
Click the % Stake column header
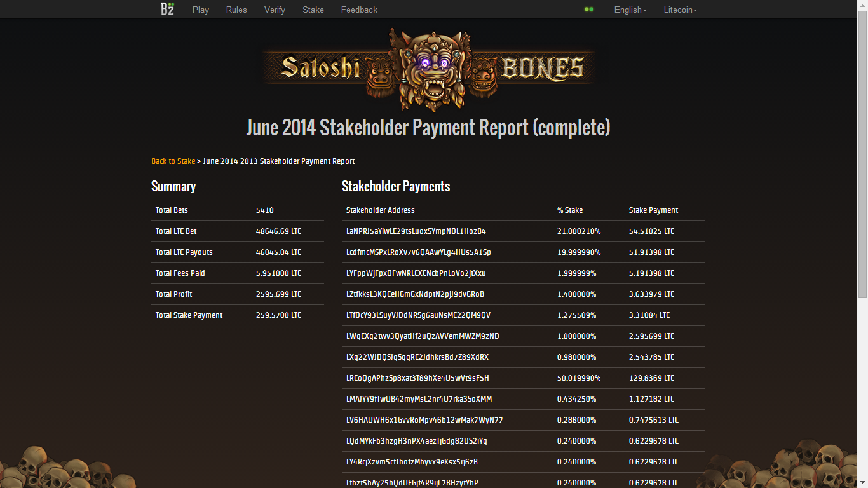coord(570,210)
